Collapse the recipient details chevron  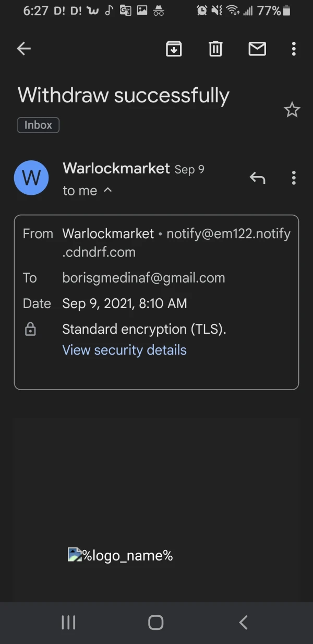click(x=108, y=191)
